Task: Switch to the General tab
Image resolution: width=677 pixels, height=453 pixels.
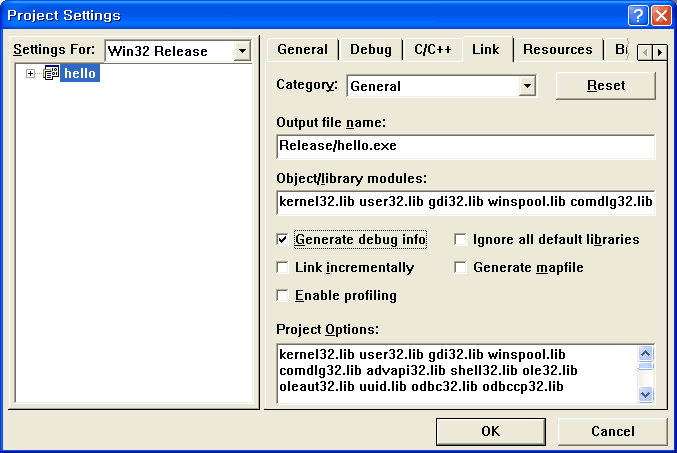Action: tap(302, 50)
